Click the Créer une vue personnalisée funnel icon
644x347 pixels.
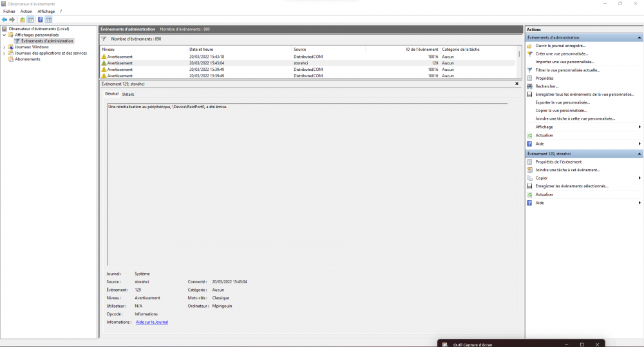pyautogui.click(x=530, y=54)
